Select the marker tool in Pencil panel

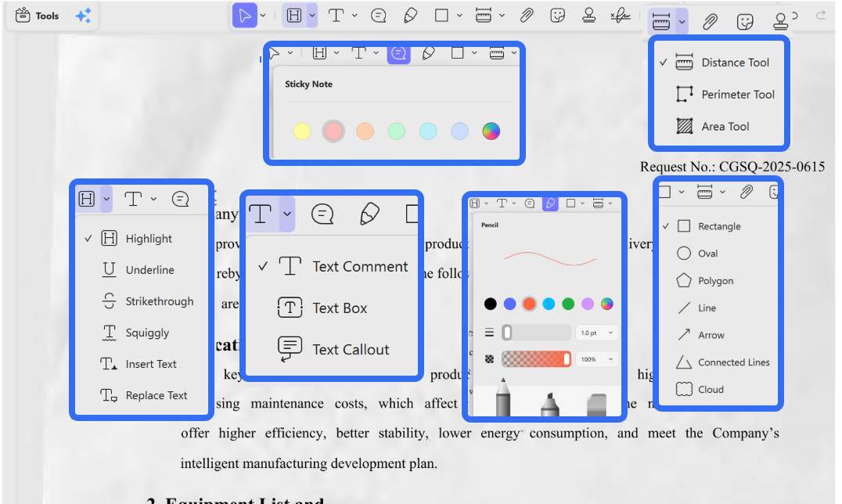click(549, 404)
